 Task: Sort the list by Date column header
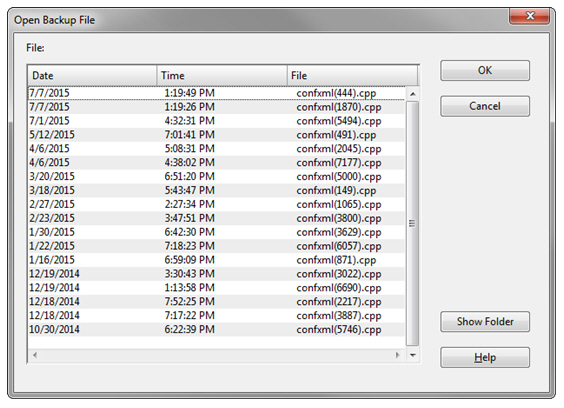(x=92, y=76)
